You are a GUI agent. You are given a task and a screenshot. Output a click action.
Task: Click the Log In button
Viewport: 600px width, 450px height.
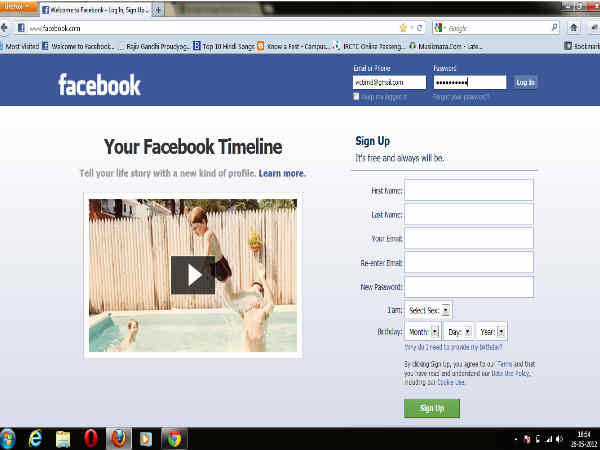[x=525, y=82]
